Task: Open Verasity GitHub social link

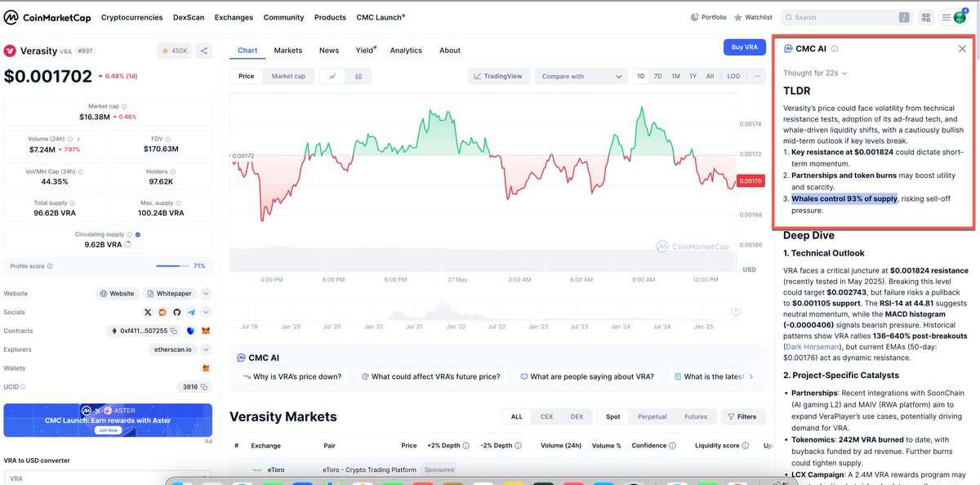Action: point(176,312)
